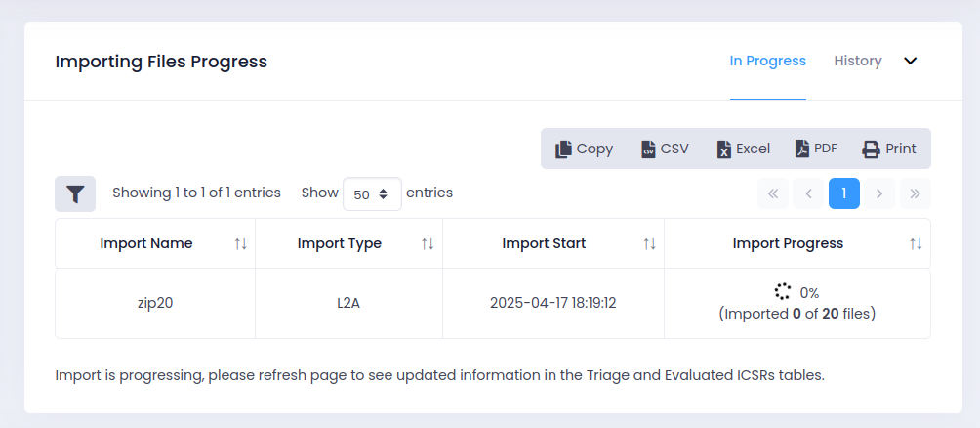Sort by Import Type column arrows

tap(428, 243)
